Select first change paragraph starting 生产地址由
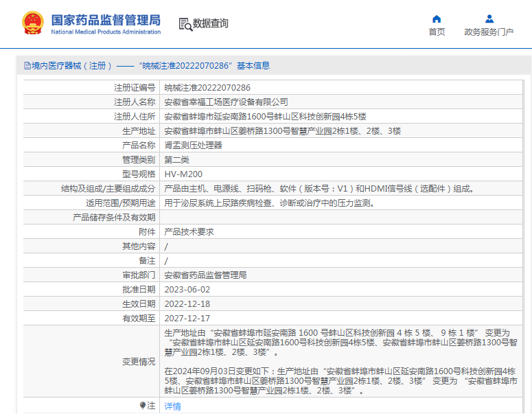This screenshot has height=414, width=532. (341, 343)
